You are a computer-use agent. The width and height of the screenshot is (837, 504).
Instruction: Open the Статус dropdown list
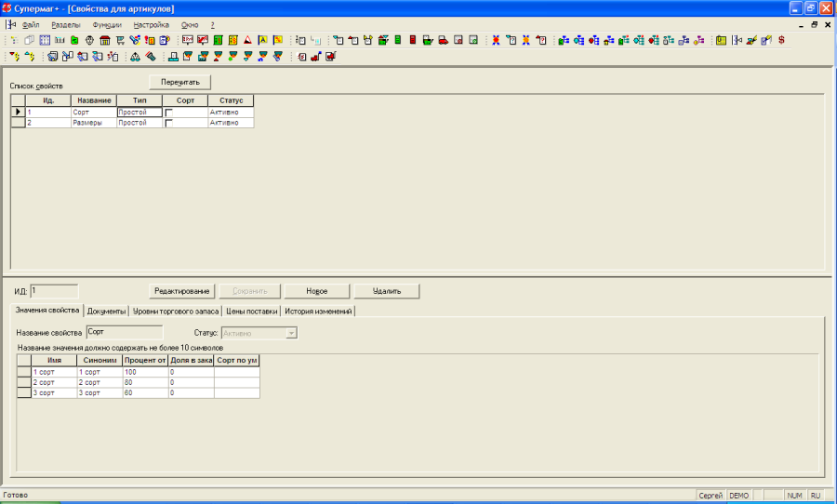[291, 333]
